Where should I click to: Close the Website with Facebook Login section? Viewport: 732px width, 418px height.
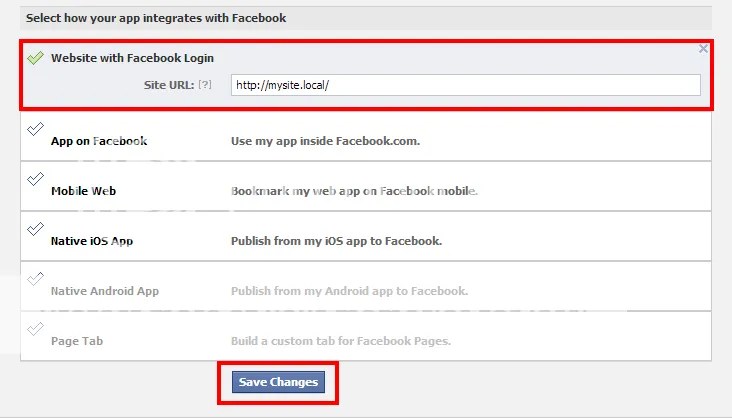(x=703, y=49)
